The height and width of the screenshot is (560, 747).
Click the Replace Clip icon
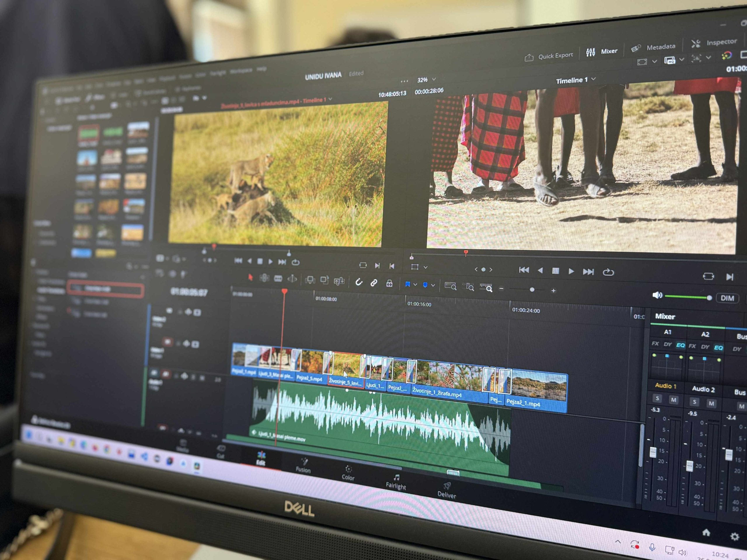click(x=339, y=281)
